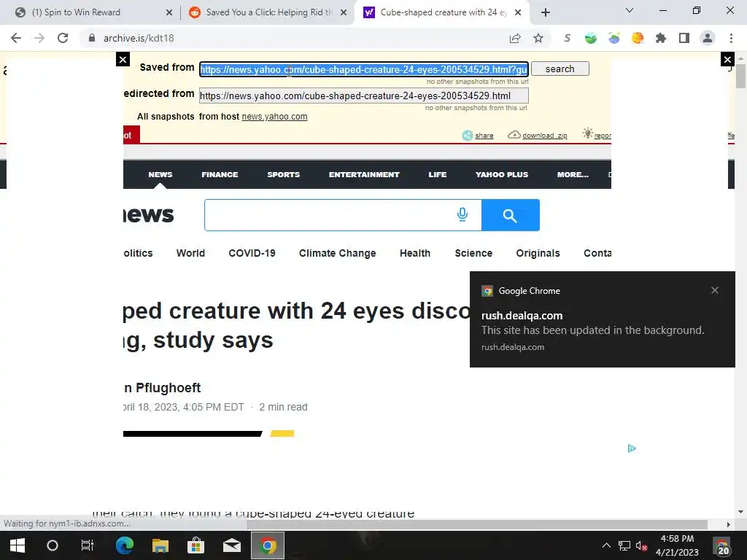This screenshot has height=560, width=747.
Task: Open the green globe extension icon
Action: click(591, 38)
